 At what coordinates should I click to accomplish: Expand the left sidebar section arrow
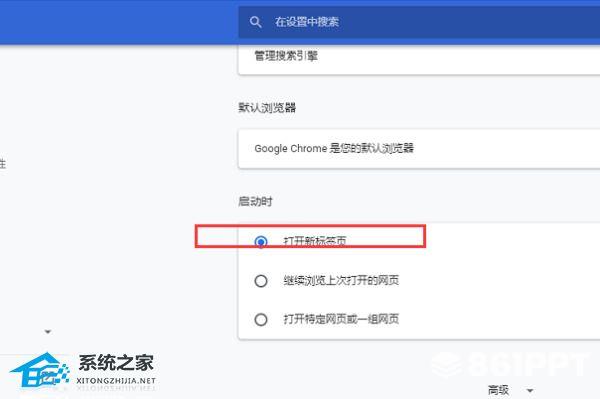click(x=48, y=332)
